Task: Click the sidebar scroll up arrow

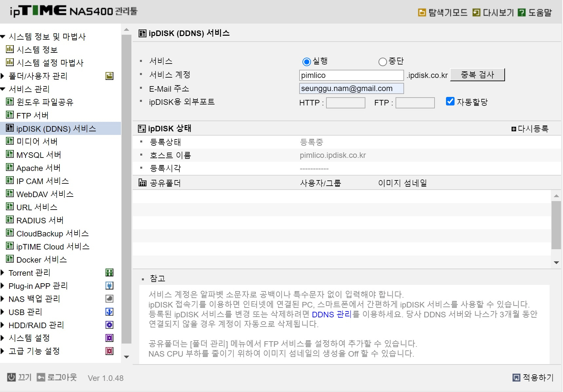Action: pyautogui.click(x=126, y=29)
